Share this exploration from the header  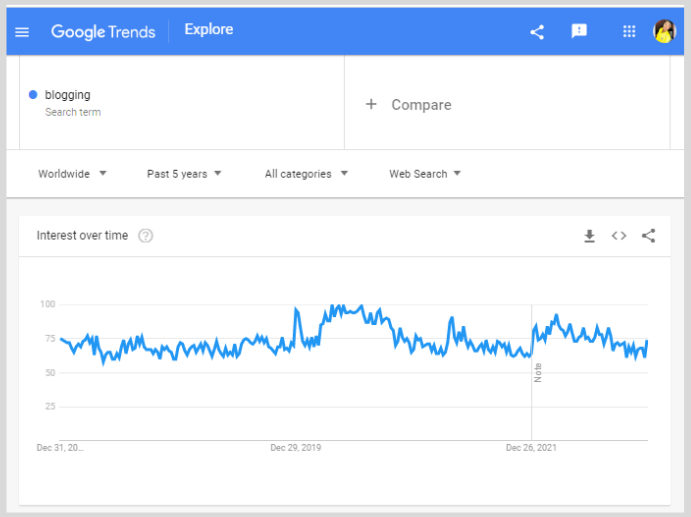coord(537,32)
